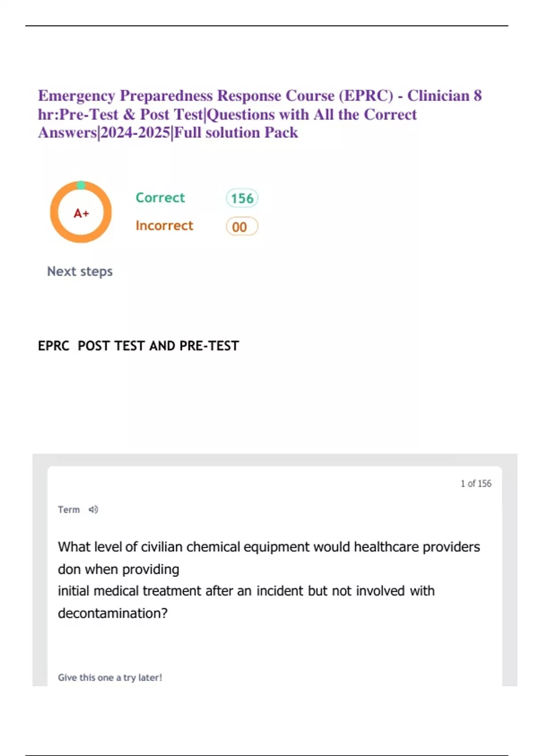Click the Emergency Preparedness Response Course title line
The width and height of the screenshot is (534, 756).
pos(259,96)
